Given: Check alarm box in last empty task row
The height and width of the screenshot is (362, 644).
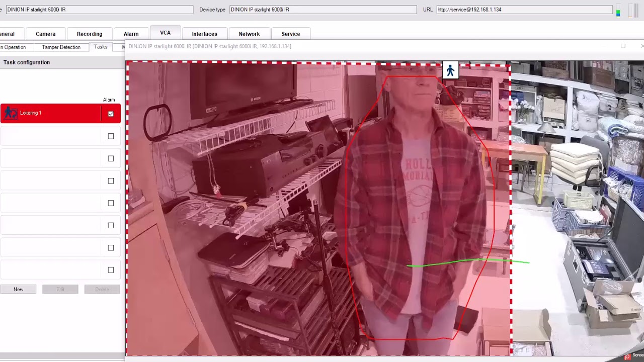Looking at the screenshot, I should click(x=111, y=270).
